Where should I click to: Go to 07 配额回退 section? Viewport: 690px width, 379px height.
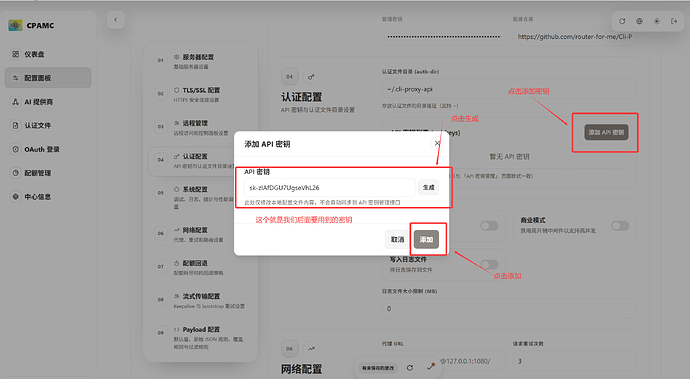click(x=200, y=267)
